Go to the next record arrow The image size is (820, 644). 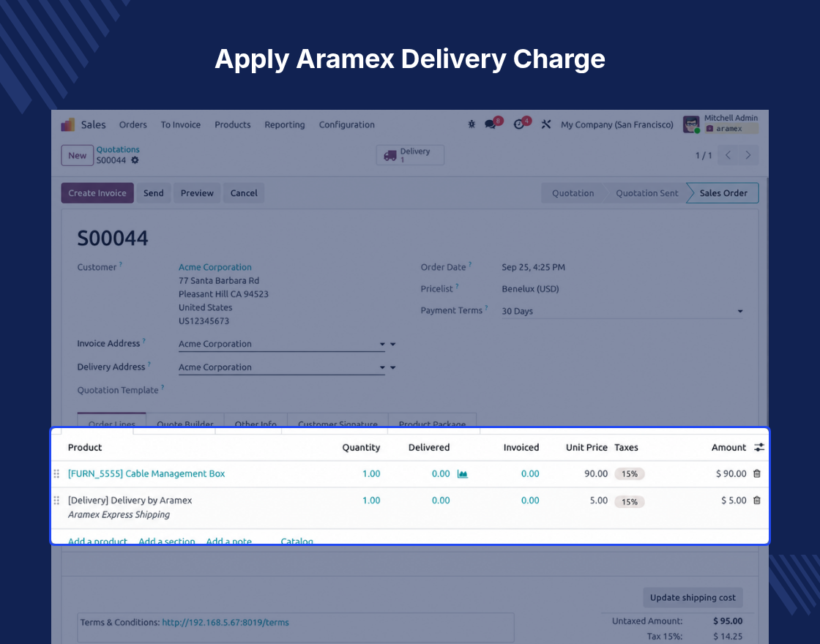pyautogui.click(x=748, y=155)
